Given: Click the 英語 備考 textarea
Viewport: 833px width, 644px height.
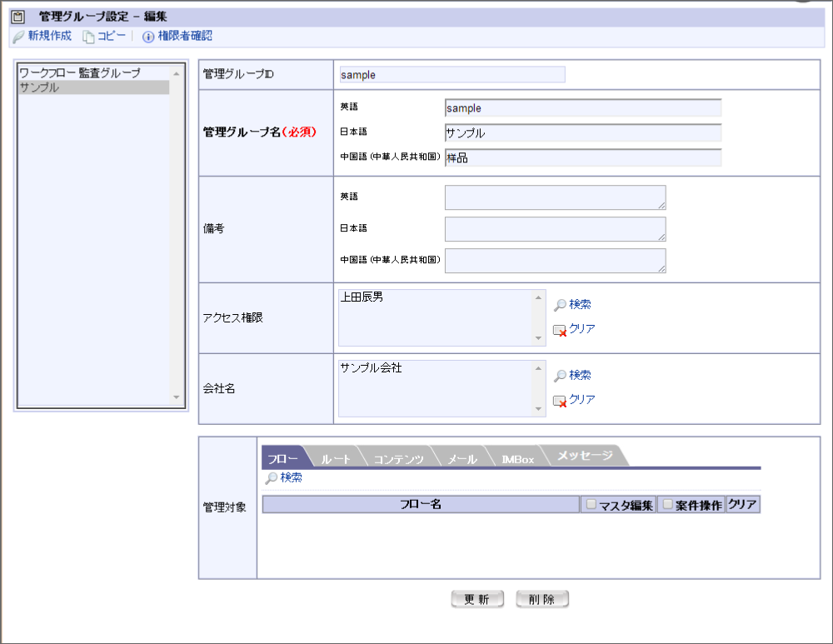Looking at the screenshot, I should pyautogui.click(x=555, y=197).
